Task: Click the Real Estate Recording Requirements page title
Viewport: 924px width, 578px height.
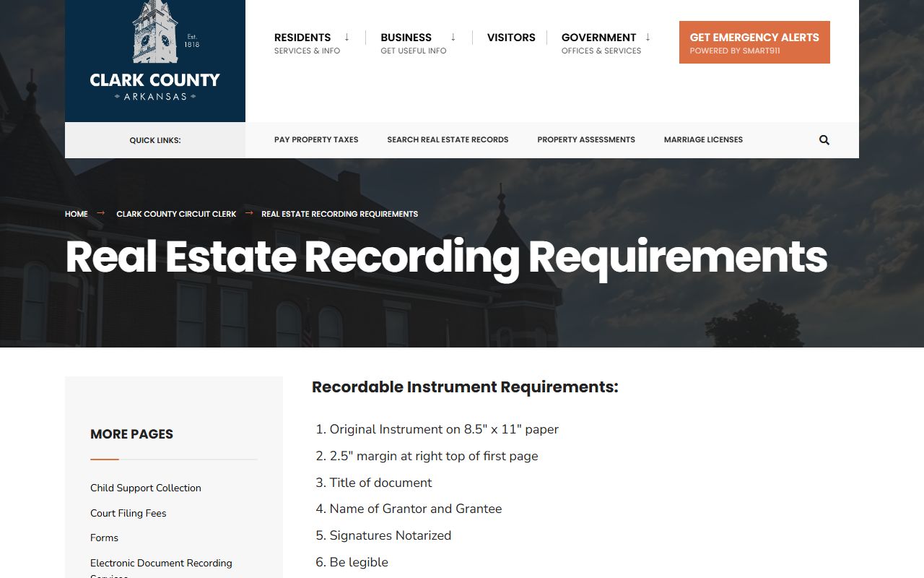Action: [446, 257]
